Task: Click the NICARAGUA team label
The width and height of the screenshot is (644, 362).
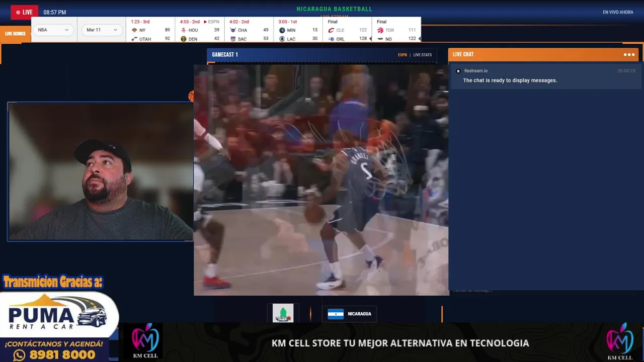Action: coord(359,314)
